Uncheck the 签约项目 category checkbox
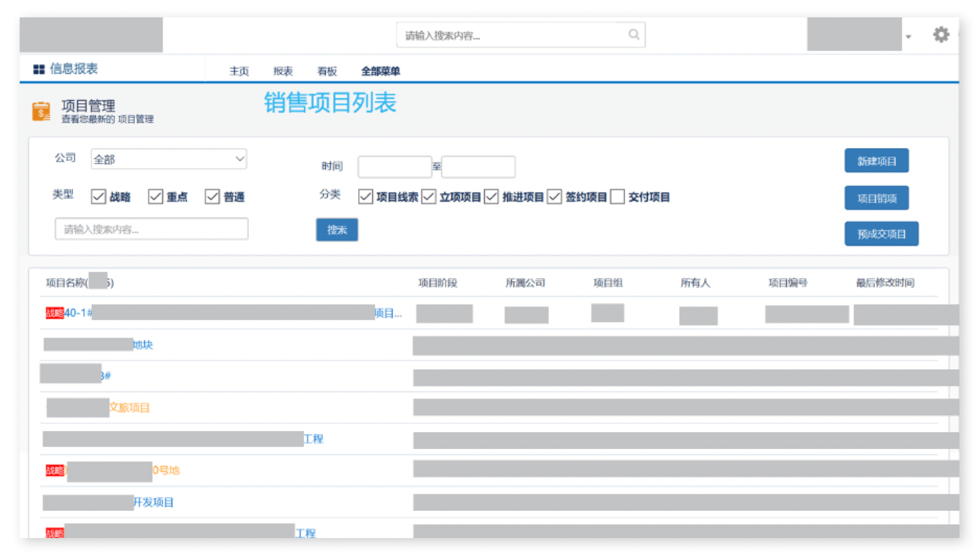 (554, 197)
